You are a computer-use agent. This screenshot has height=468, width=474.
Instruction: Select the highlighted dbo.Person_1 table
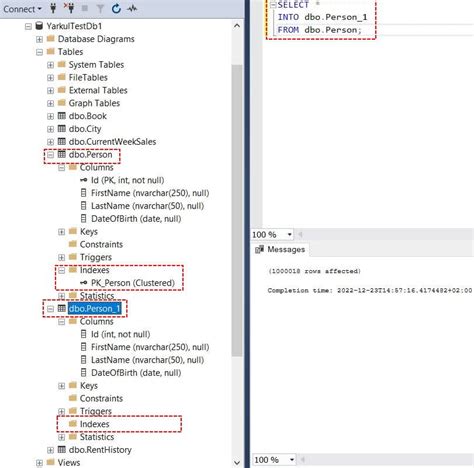click(94, 309)
